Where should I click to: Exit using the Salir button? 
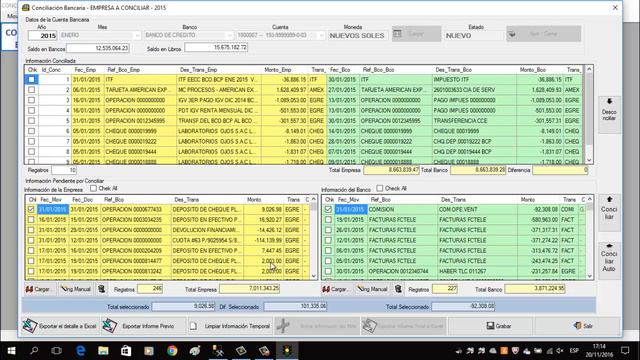(577, 326)
